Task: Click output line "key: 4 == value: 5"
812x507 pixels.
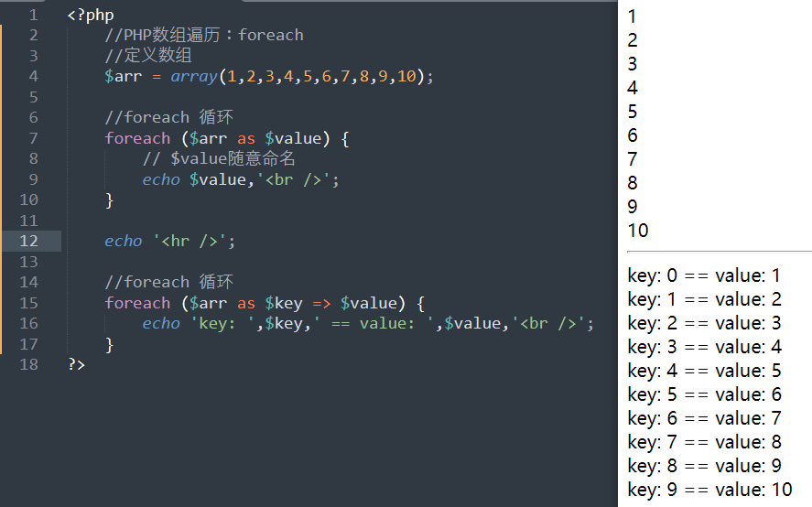Action: 704,371
